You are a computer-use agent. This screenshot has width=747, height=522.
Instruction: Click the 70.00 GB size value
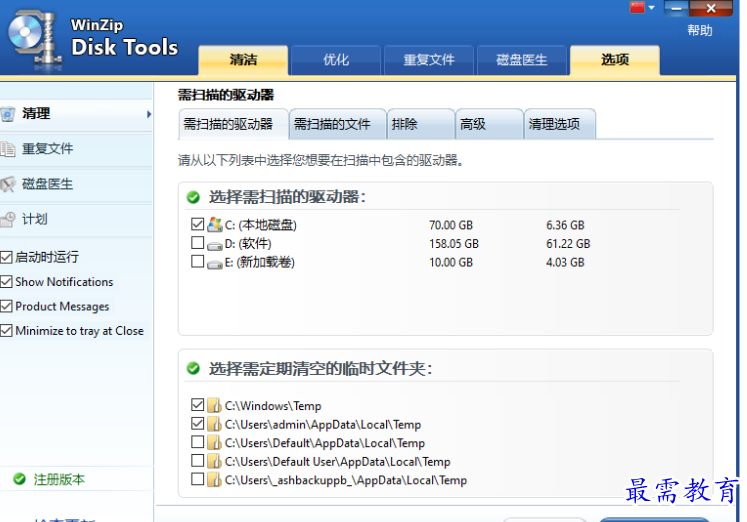coord(451,225)
